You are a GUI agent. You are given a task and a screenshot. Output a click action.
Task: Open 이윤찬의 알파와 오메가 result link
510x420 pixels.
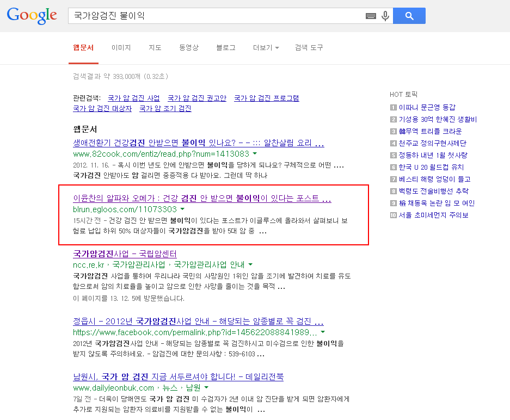click(x=202, y=198)
